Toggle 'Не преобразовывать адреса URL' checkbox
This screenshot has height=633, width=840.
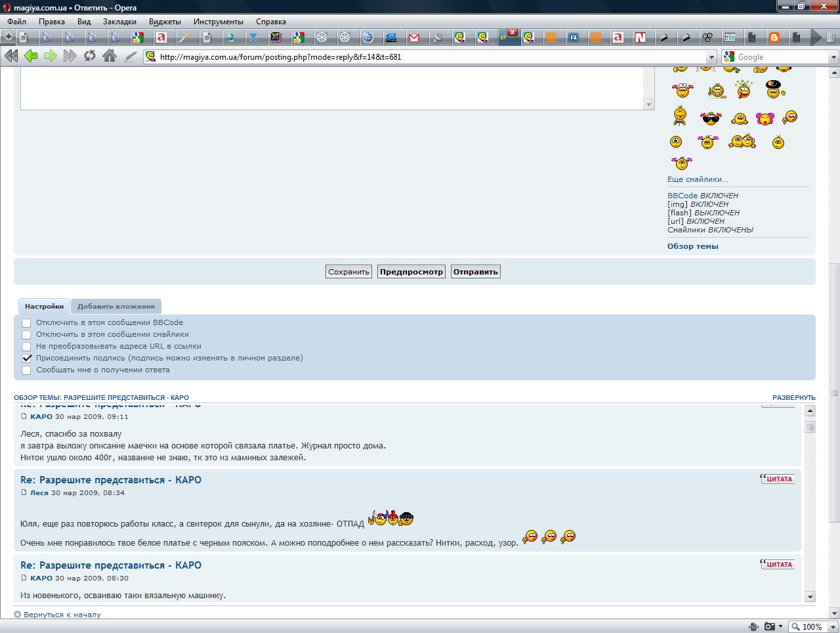point(26,347)
